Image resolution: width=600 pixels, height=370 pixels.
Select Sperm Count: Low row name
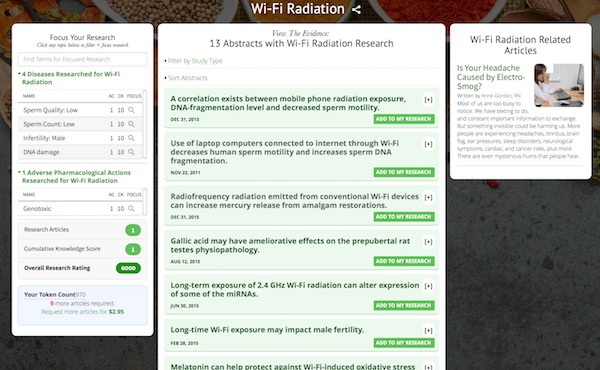coord(49,124)
